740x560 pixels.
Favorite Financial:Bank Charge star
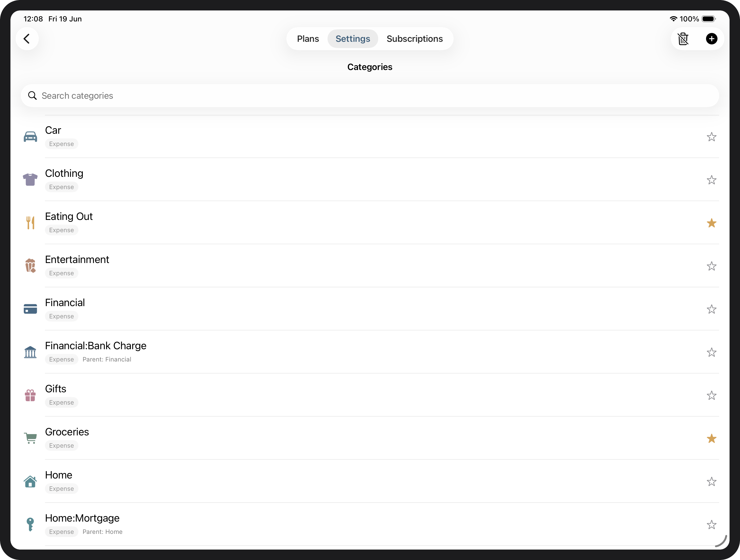pos(712,352)
